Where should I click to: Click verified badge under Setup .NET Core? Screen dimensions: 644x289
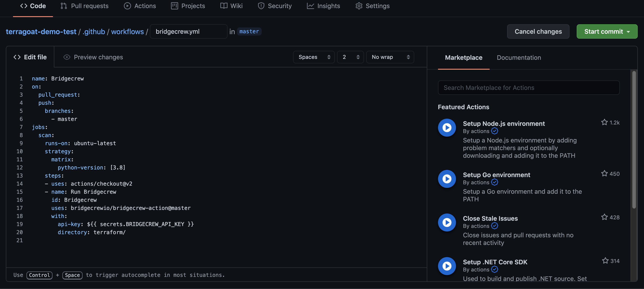click(494, 269)
